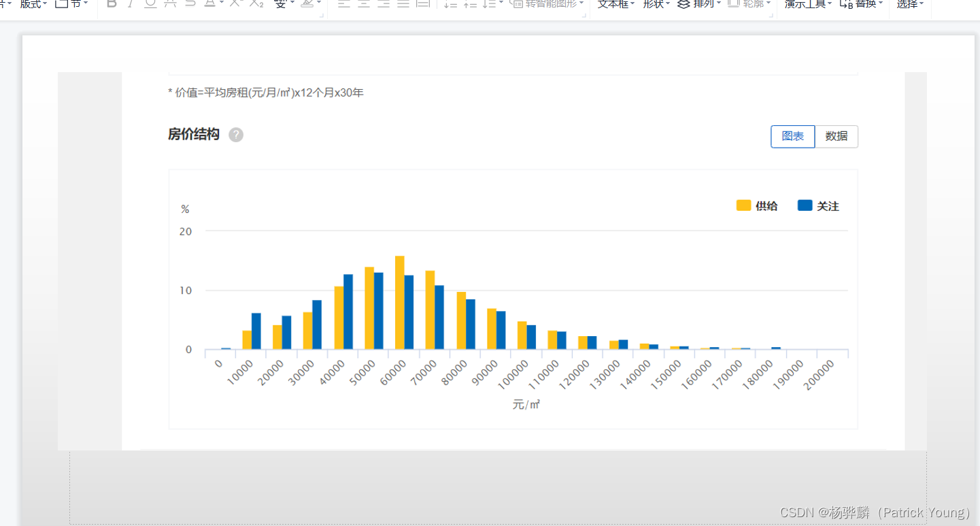Expand the font color dropdown arrow
Viewport: 980px width, 526px height.
tap(222, 3)
